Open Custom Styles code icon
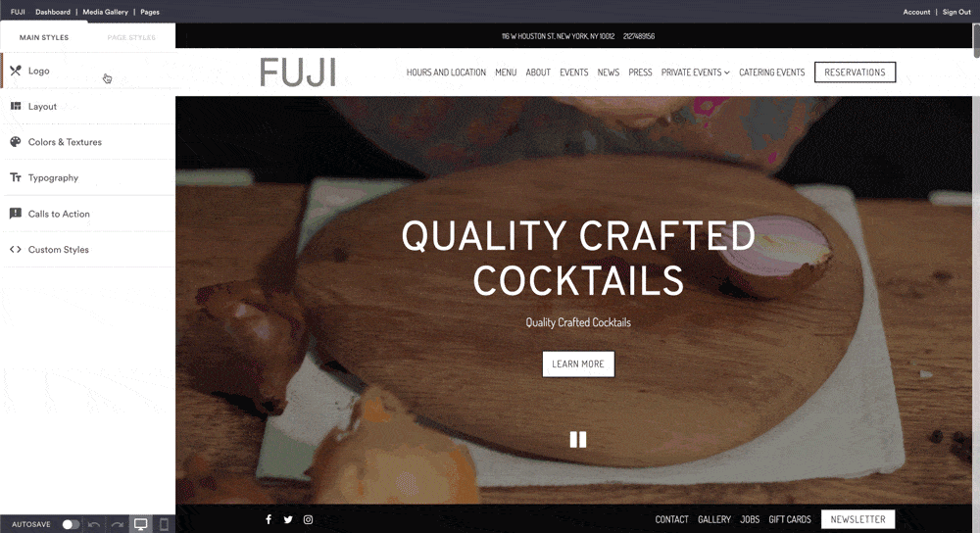This screenshot has height=533, width=980. point(16,249)
